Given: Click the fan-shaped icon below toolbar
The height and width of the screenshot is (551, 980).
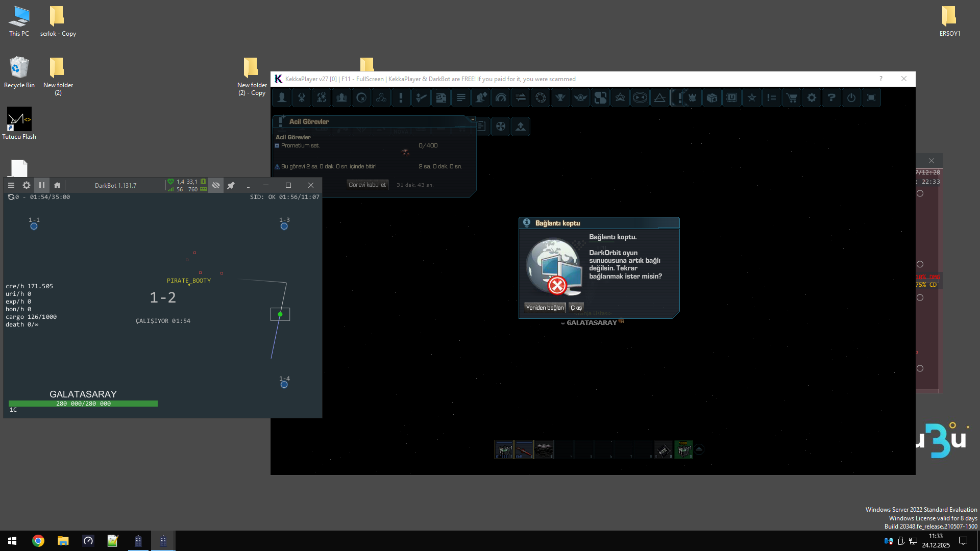Looking at the screenshot, I should coord(501,127).
